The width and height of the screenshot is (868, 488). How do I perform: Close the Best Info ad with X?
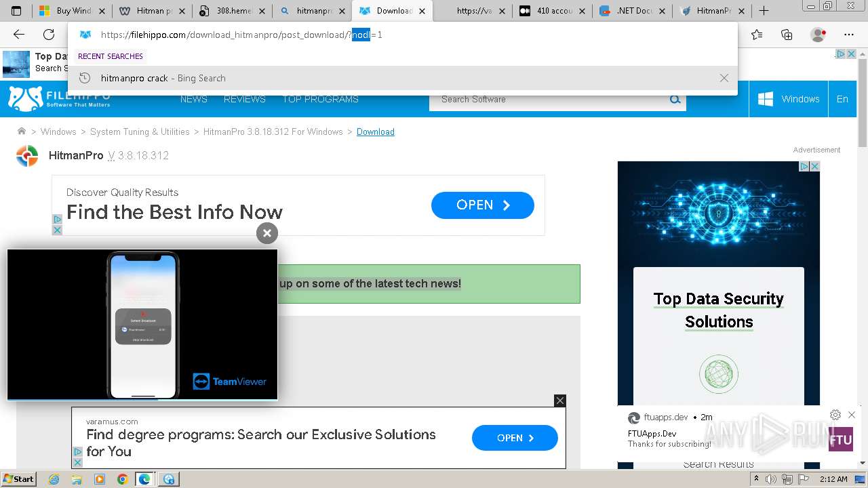coord(57,230)
